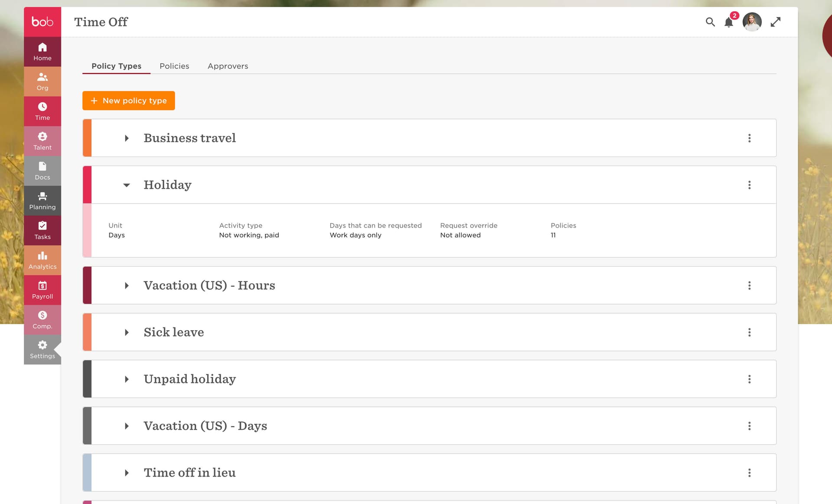Open user profile avatar
The width and height of the screenshot is (832, 504).
point(752,22)
